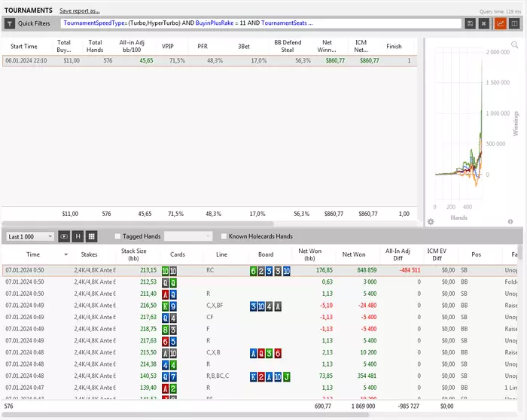Screen dimensions: 527x420
Task: Click the Save report as link
Action: pos(80,11)
